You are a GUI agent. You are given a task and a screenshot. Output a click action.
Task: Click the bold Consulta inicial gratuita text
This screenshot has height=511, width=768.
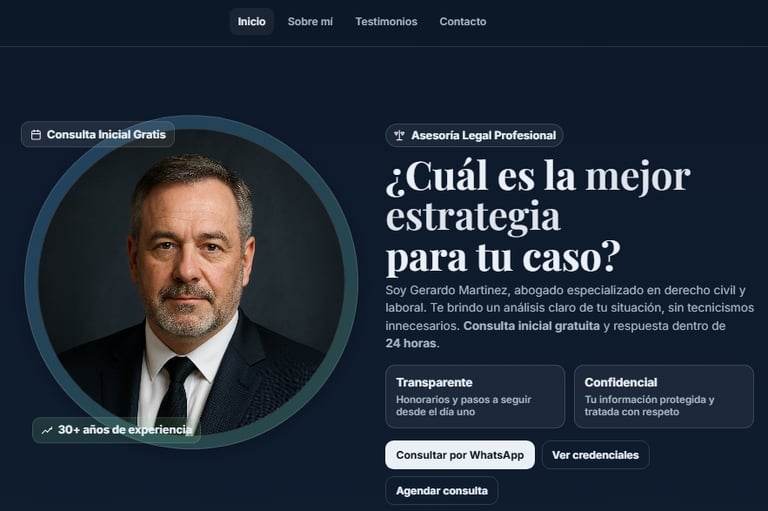(x=531, y=326)
